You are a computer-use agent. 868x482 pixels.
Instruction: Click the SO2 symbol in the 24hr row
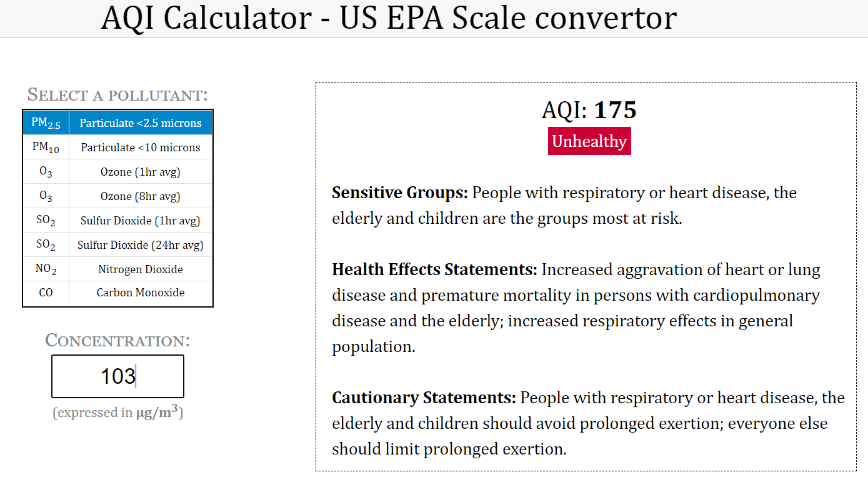click(x=46, y=245)
